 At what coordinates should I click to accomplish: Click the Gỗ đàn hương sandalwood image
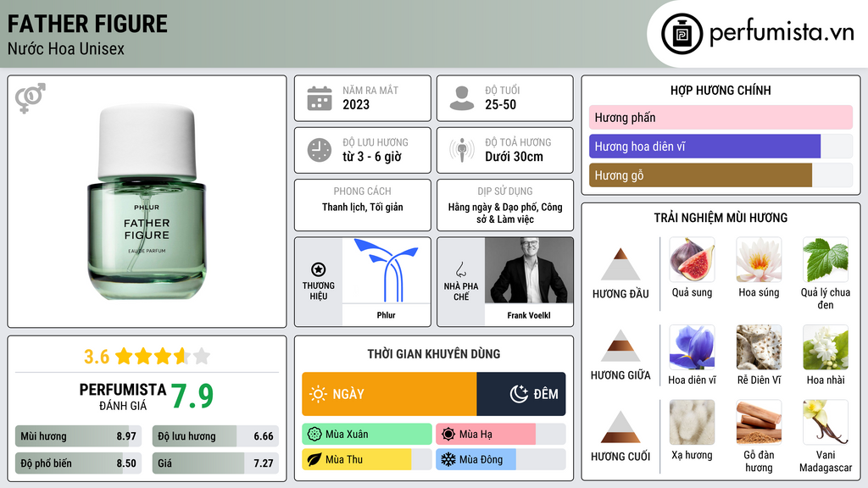click(759, 422)
